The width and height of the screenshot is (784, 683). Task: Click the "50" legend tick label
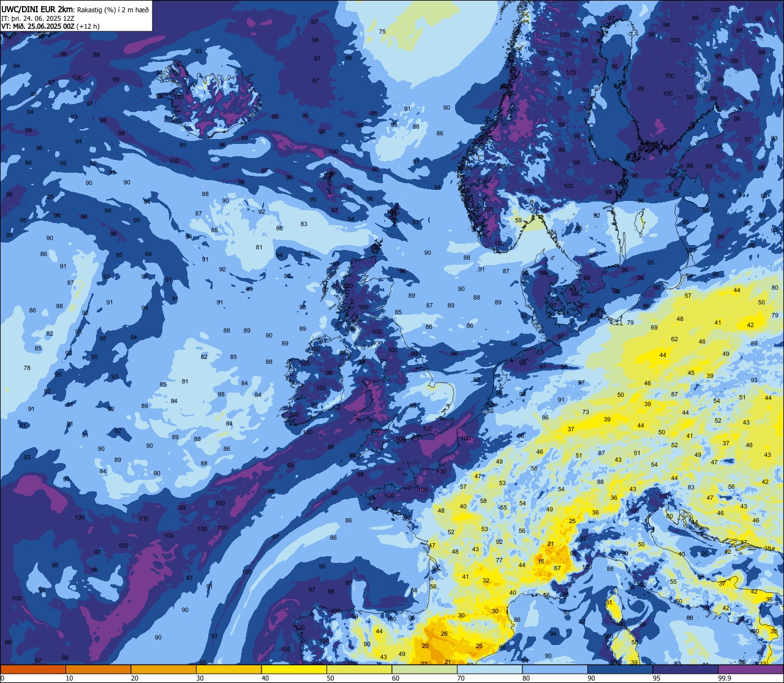click(331, 678)
